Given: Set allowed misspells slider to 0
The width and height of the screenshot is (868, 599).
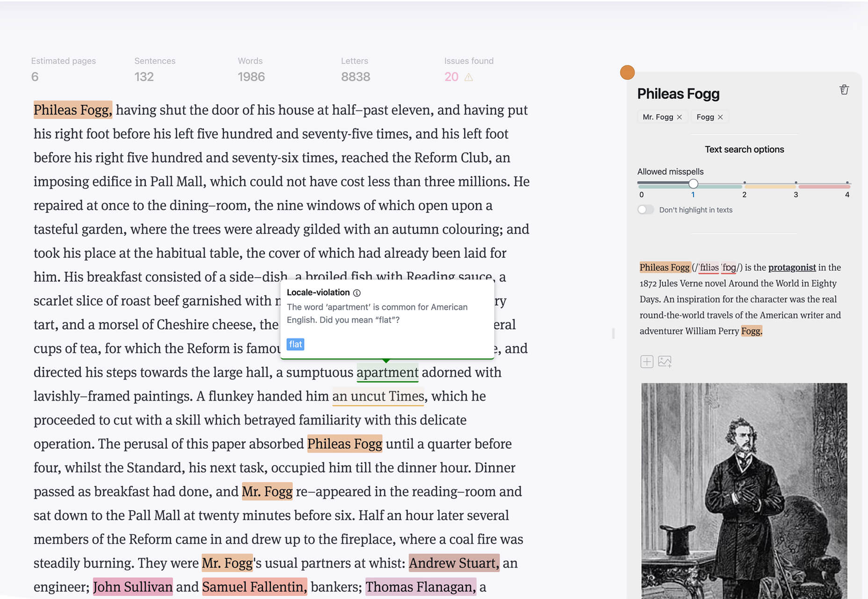Looking at the screenshot, I should coord(641,184).
